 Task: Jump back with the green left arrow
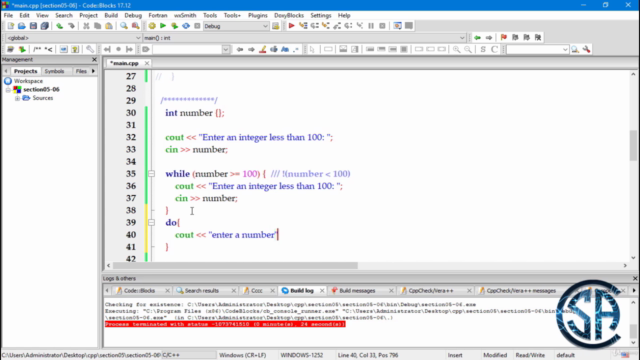477,38
